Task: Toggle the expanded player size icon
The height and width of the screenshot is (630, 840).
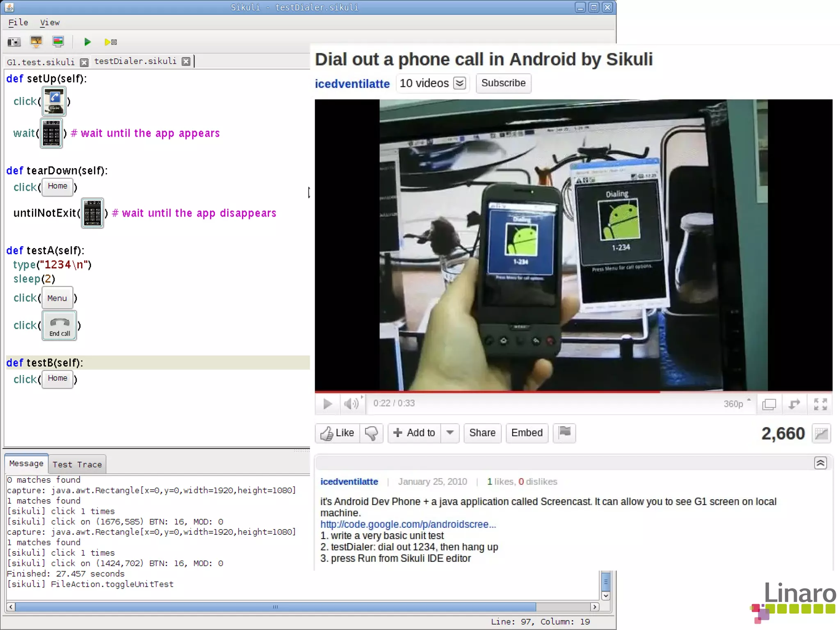Action: click(769, 404)
